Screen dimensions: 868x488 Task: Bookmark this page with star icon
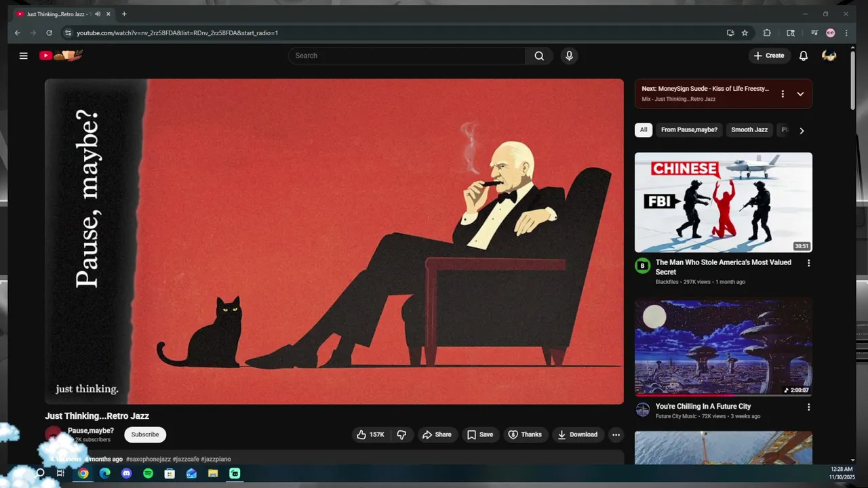pyautogui.click(x=745, y=33)
